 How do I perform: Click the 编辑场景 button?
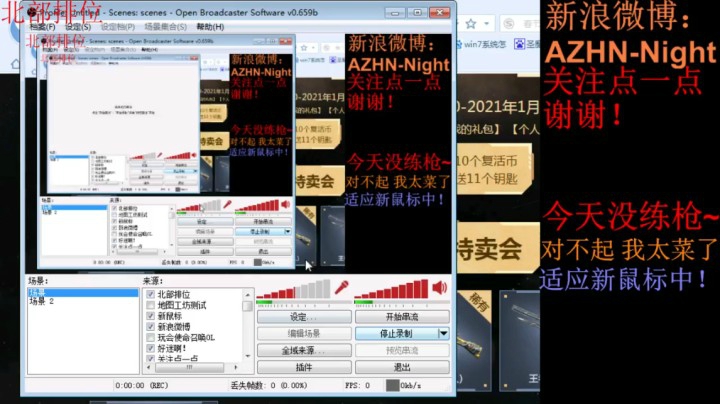tap(304, 334)
